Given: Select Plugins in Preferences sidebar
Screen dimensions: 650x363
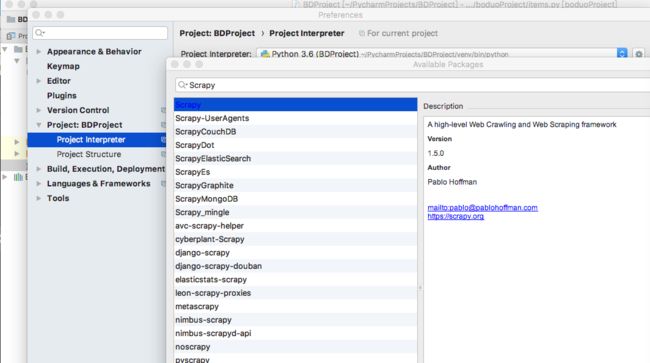Looking at the screenshot, I should click(x=61, y=95).
